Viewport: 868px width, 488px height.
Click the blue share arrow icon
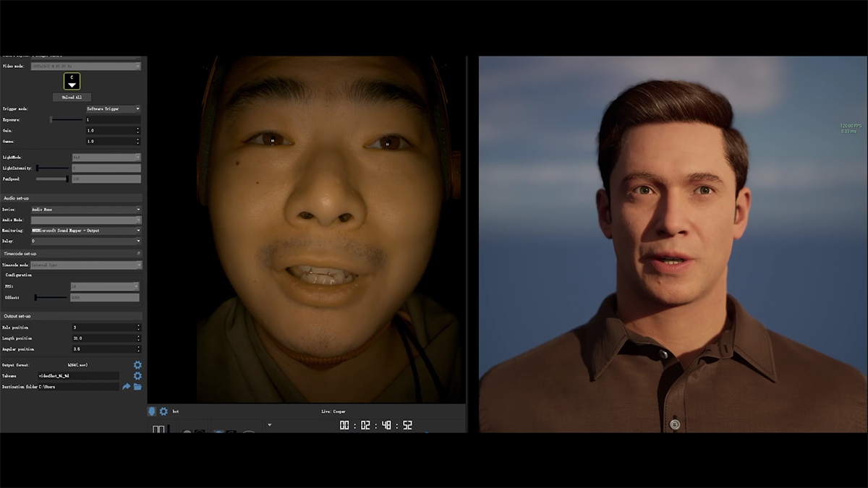tap(127, 387)
